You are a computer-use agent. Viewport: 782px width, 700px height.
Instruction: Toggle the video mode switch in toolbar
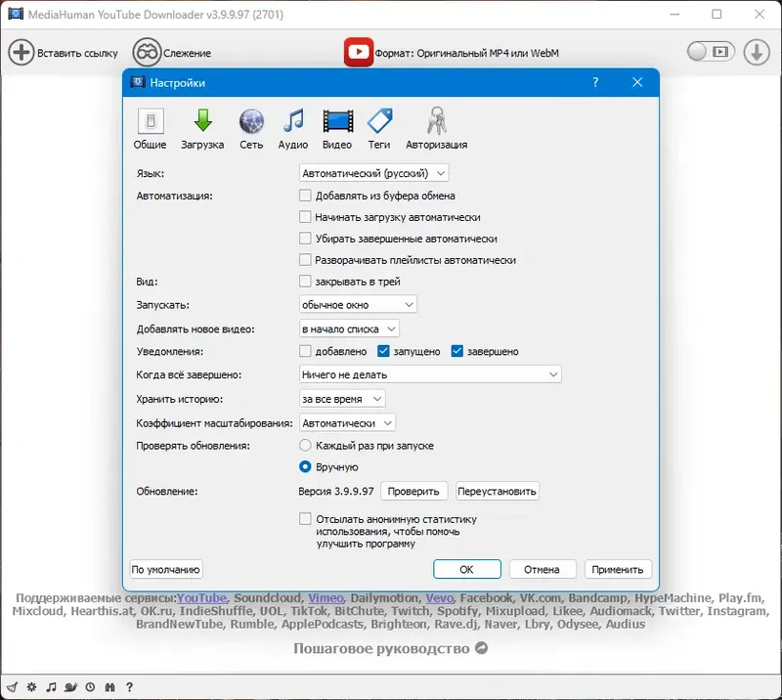point(711,52)
